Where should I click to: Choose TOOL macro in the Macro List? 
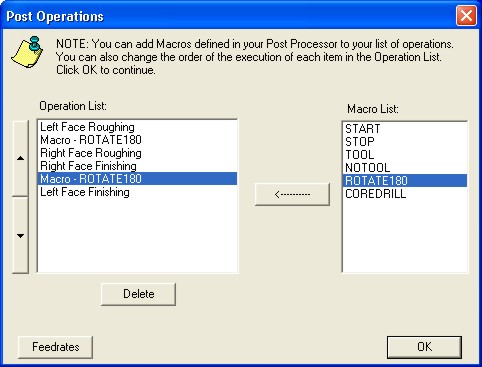click(x=405, y=155)
